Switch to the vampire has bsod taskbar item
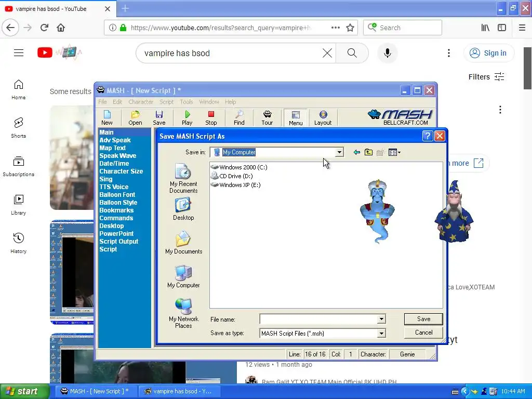Image resolution: width=532 pixels, height=399 pixels. coord(179,391)
